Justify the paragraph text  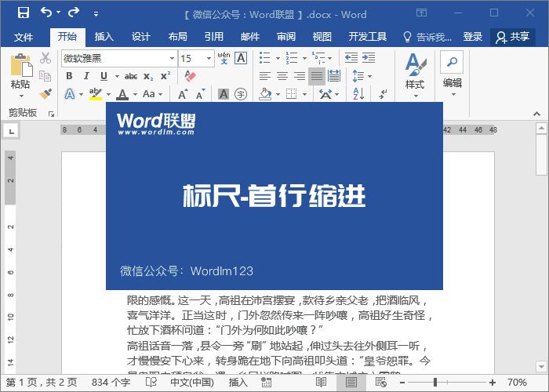pos(317,76)
